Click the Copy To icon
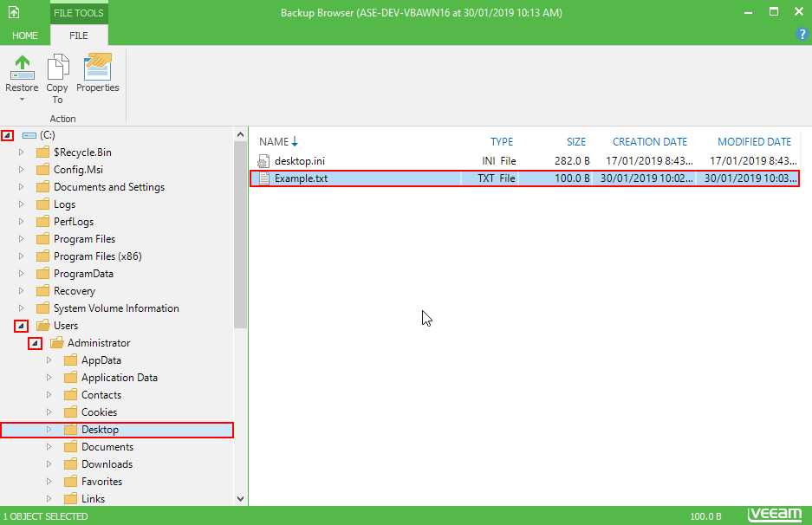This screenshot has width=812, height=525. (57, 67)
